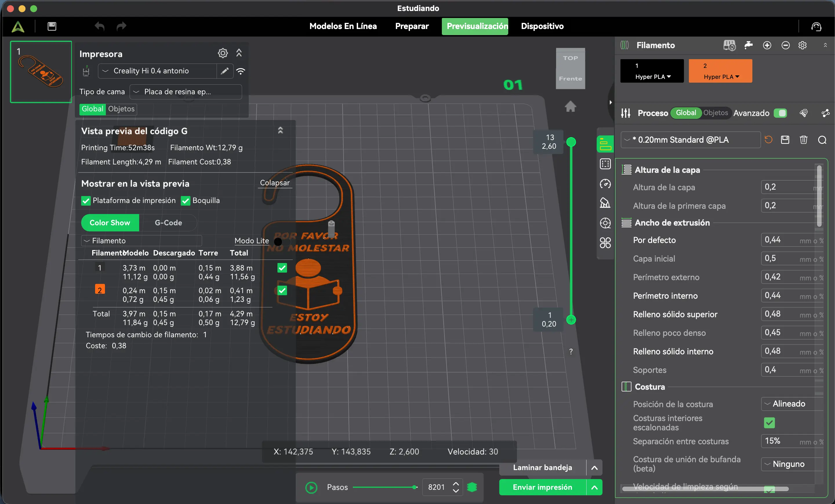Image resolution: width=835 pixels, height=504 pixels.
Task: Open the Creality Hi 0.4 antonio dropdown
Action: (x=158, y=71)
